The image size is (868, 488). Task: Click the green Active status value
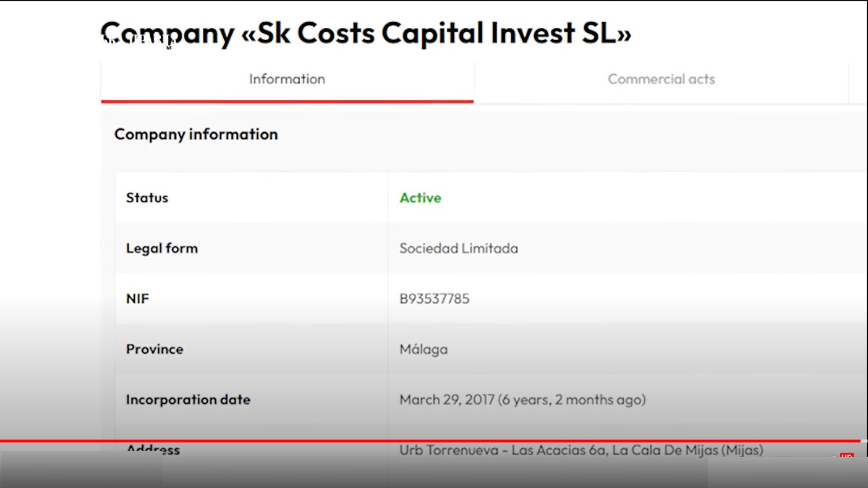pos(420,198)
